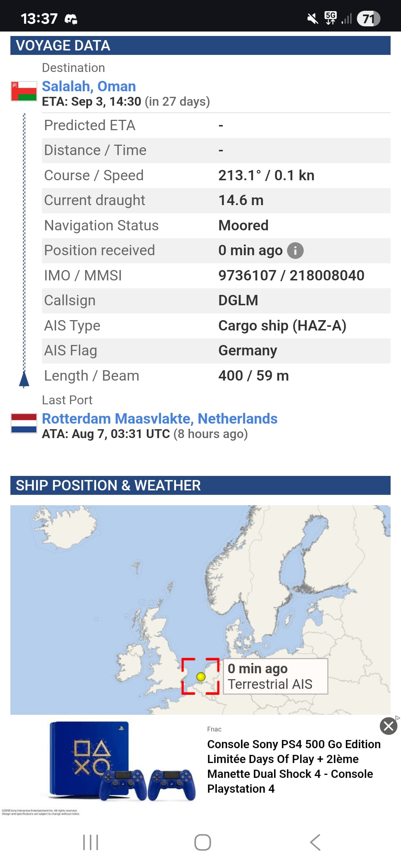Tap the IMO / MMSI number value
Viewport: 401px width, 868px height.
(291, 276)
